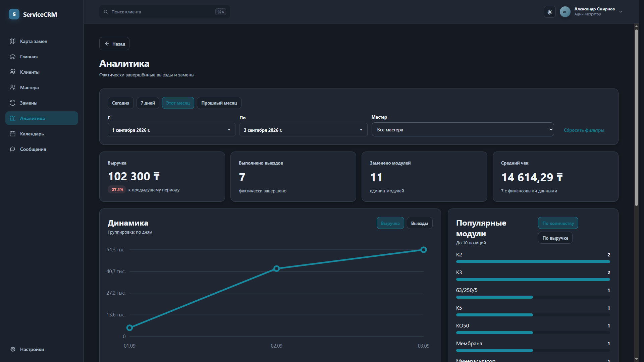Focus the Поиск клиента search field
The width and height of the screenshot is (644, 362).
click(165, 12)
